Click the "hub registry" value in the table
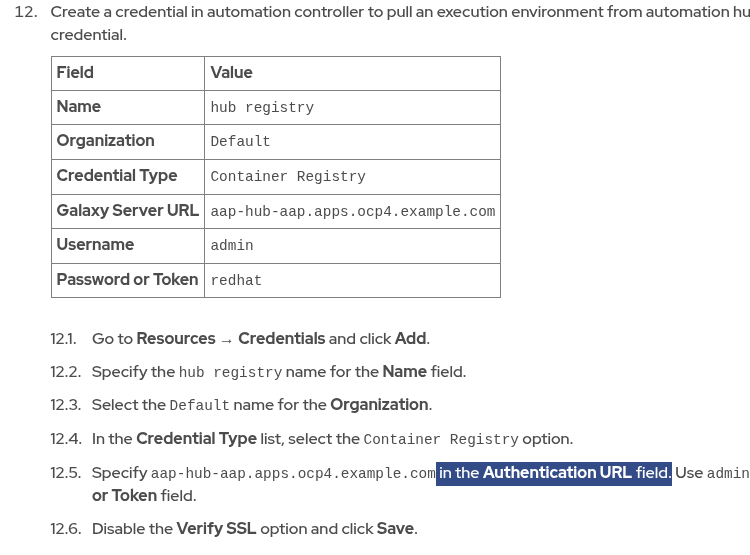 262,108
